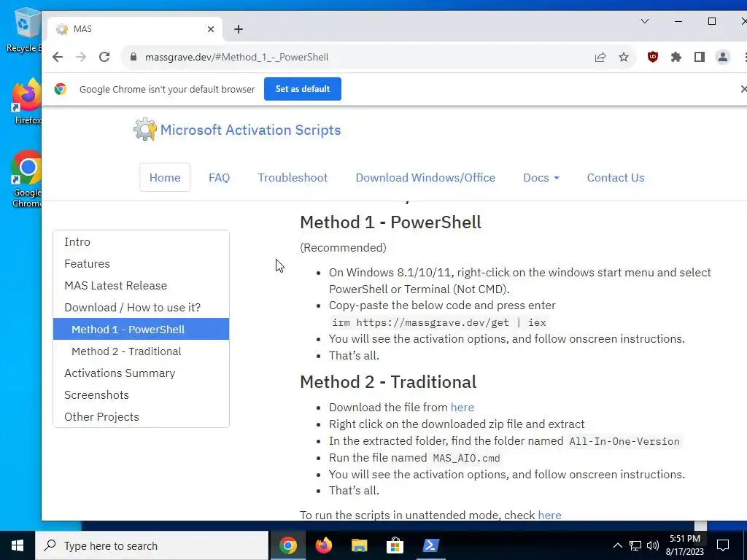Screen dimensions: 747x560
Task: Show hidden tray icons chevron
Action: point(617,545)
